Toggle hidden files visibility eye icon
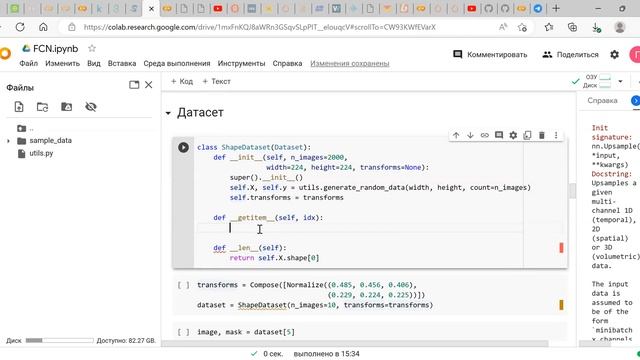Screen dimensions: 640x360 (x=91, y=107)
